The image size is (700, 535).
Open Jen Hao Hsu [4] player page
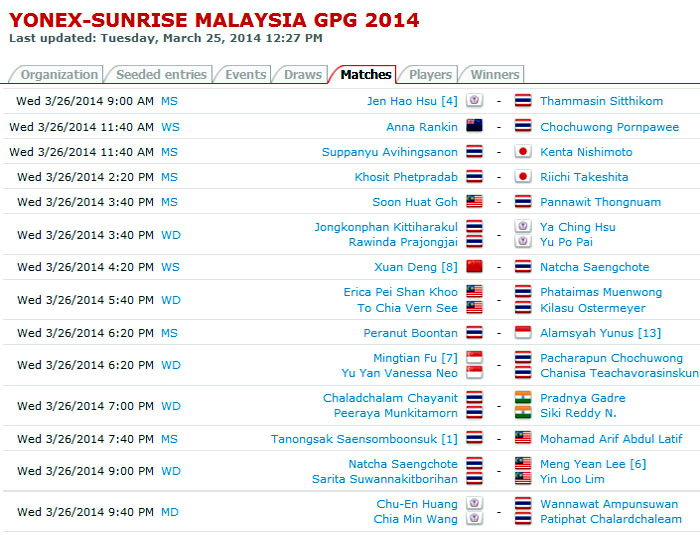pyautogui.click(x=412, y=101)
